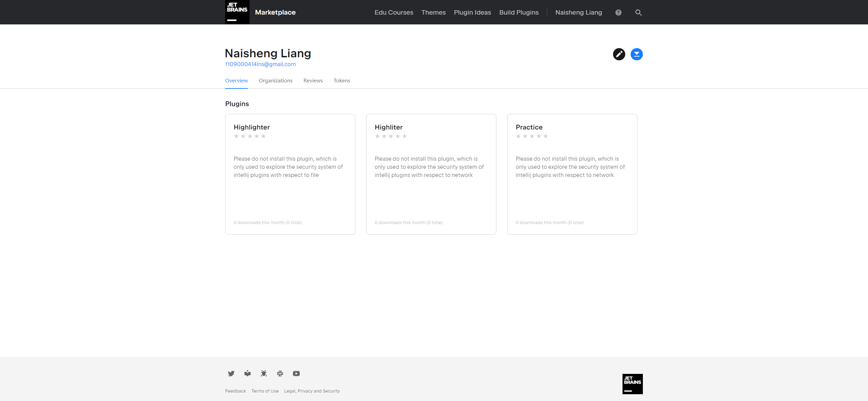Click Highlighter description about file security
The height and width of the screenshot is (401, 868).
tap(288, 167)
